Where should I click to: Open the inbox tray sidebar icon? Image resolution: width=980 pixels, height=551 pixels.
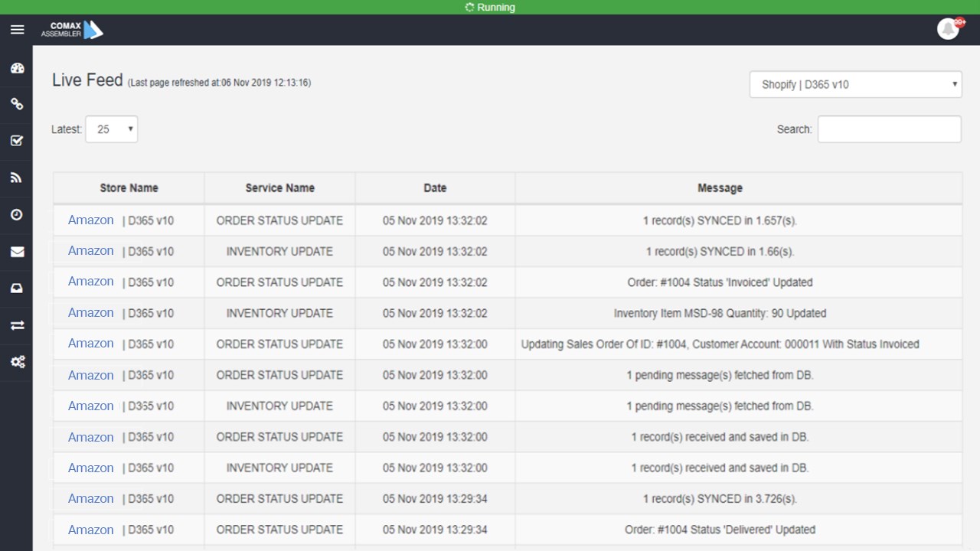point(17,289)
